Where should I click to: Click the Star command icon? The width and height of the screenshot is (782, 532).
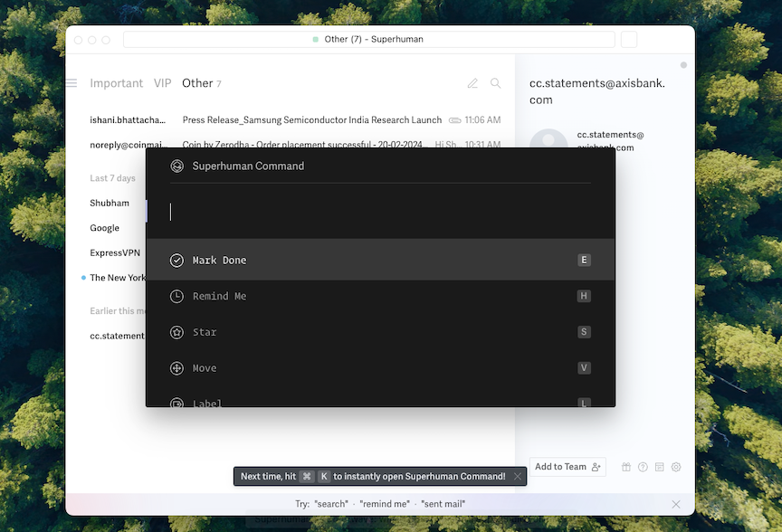pos(176,332)
